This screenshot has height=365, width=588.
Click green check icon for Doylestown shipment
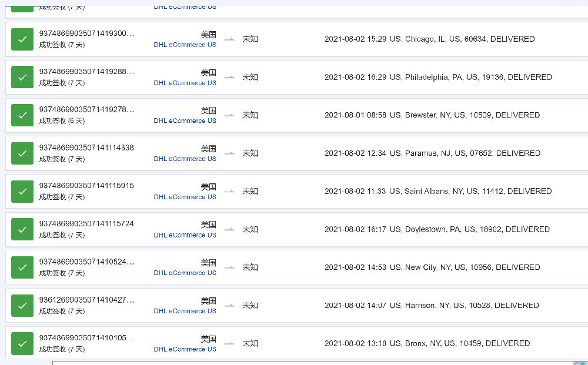tap(22, 229)
